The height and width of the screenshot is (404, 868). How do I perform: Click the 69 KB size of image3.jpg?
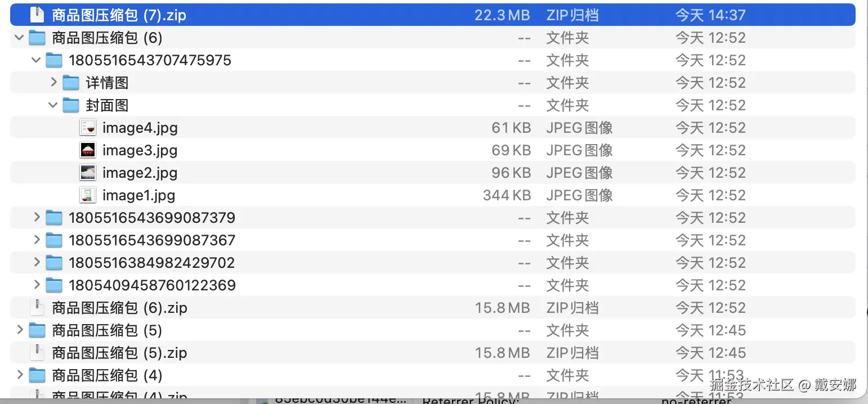(511, 150)
